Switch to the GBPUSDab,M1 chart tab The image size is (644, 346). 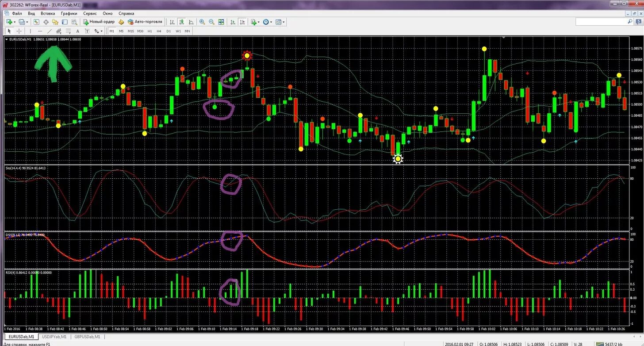click(x=87, y=337)
